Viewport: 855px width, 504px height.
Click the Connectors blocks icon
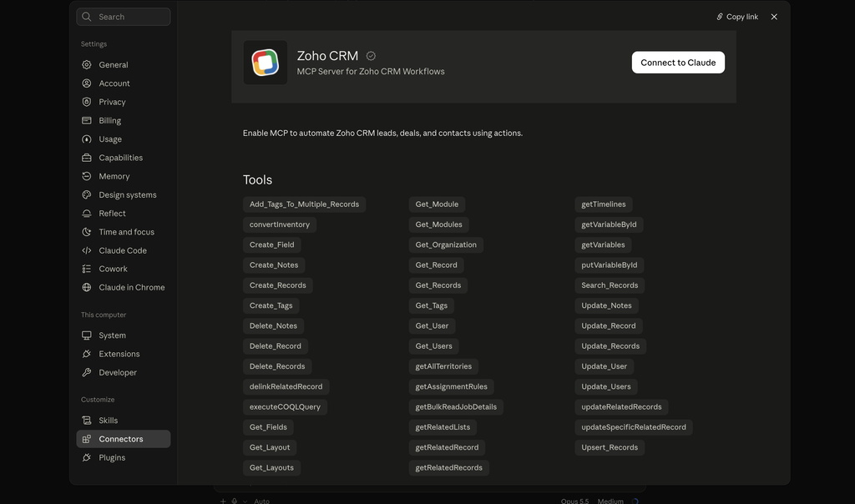[x=87, y=439]
